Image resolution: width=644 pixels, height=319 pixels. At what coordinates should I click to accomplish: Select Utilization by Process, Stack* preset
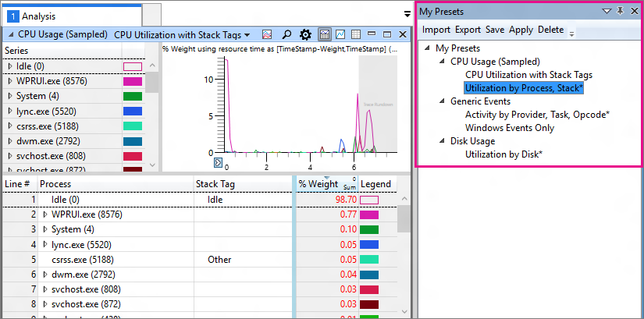(524, 88)
